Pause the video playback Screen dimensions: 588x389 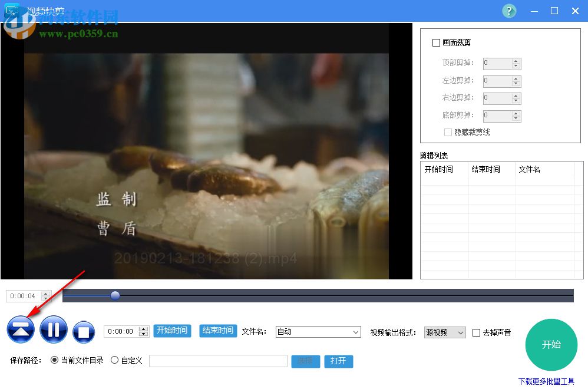[52, 331]
